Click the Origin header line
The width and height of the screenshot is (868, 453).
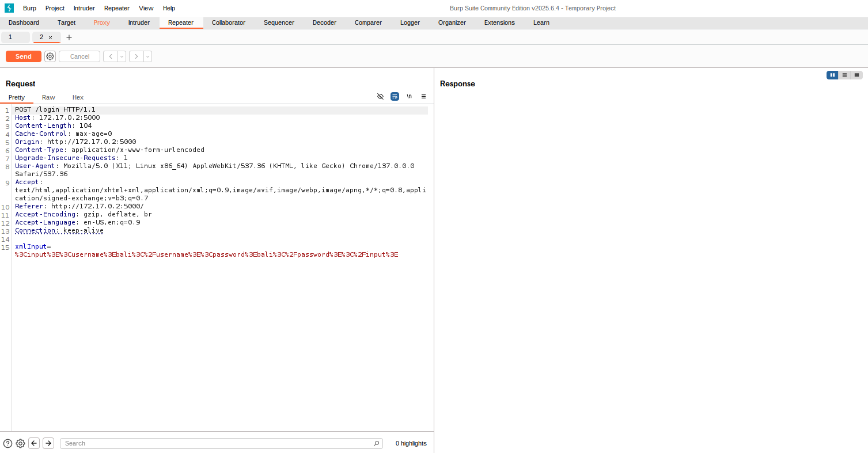click(75, 142)
